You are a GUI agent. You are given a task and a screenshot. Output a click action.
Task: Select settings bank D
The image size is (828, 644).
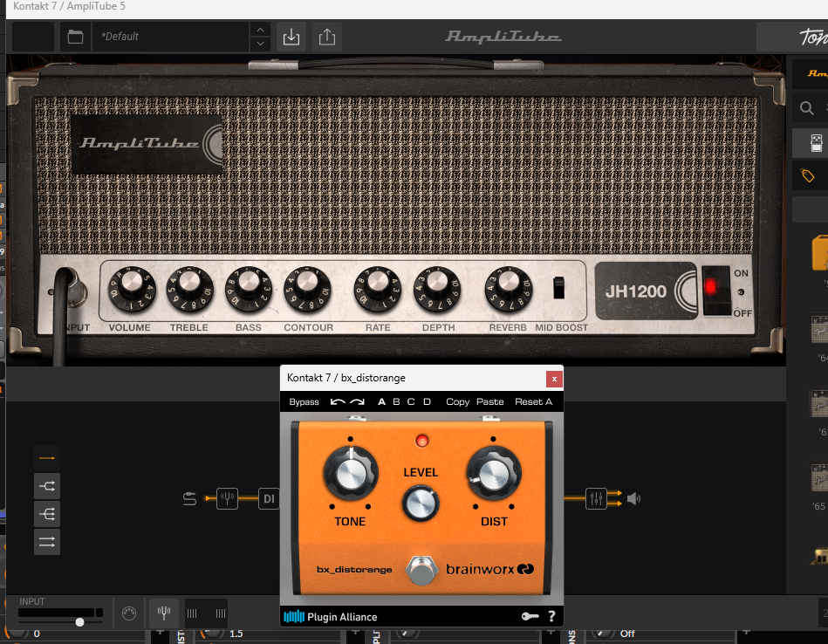pos(427,402)
